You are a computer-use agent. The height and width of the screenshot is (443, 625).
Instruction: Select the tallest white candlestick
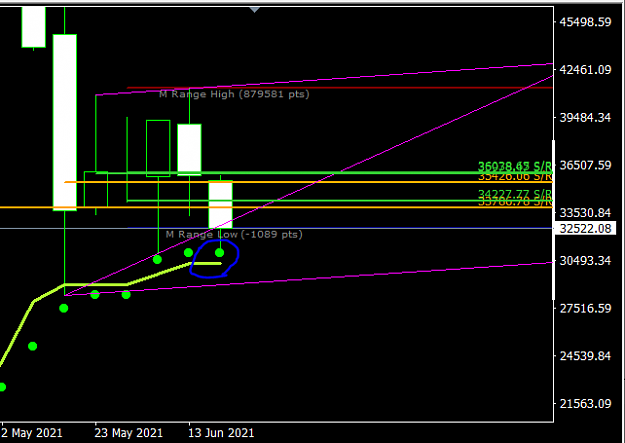65,122
